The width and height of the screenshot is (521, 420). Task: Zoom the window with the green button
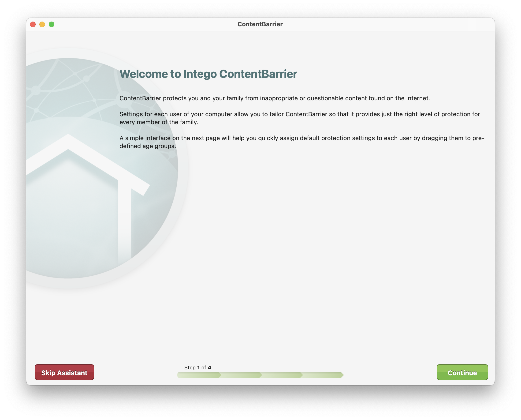[52, 24]
